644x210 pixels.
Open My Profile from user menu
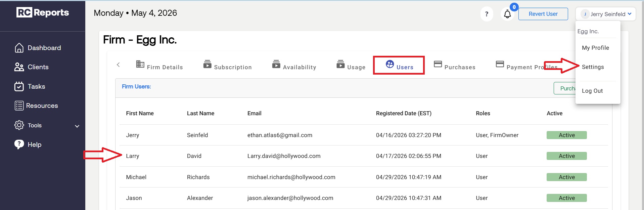[x=595, y=48]
